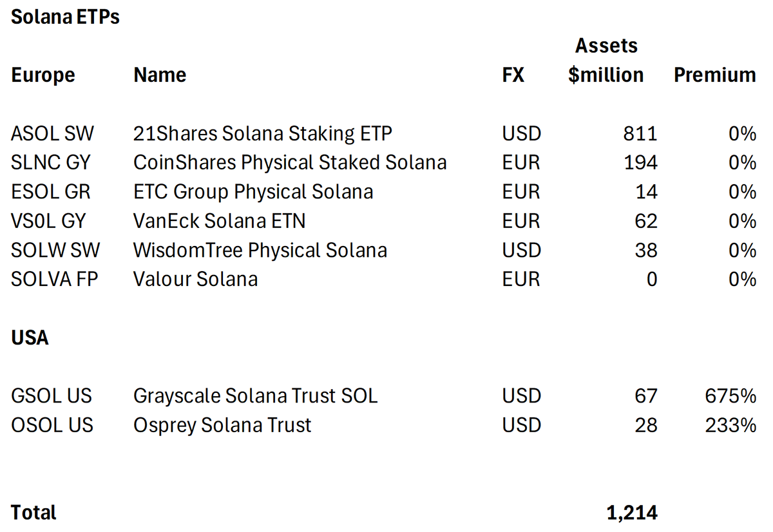The image size is (773, 532).
Task: Select the Osprey Solana Trust cell
Action: [222, 425]
